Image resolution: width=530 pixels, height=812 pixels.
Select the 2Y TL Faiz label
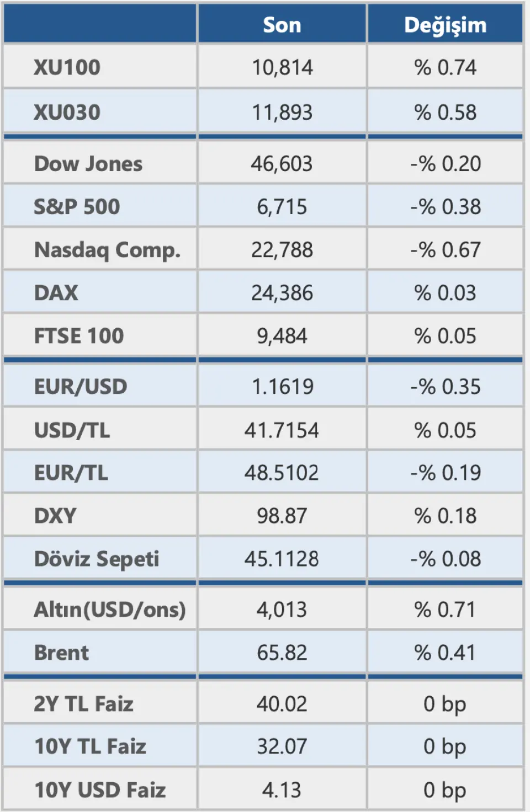coord(84,704)
